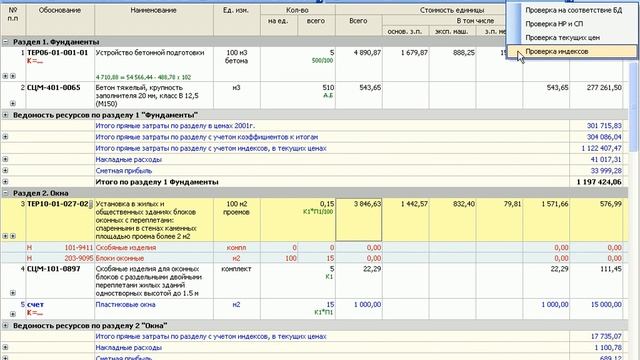
Task: Expand details of СЦМ-101-0897 row
Action: pos(13,293)
